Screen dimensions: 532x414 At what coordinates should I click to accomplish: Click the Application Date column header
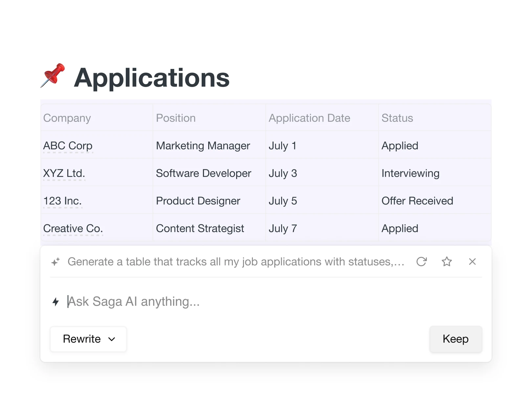(x=309, y=118)
